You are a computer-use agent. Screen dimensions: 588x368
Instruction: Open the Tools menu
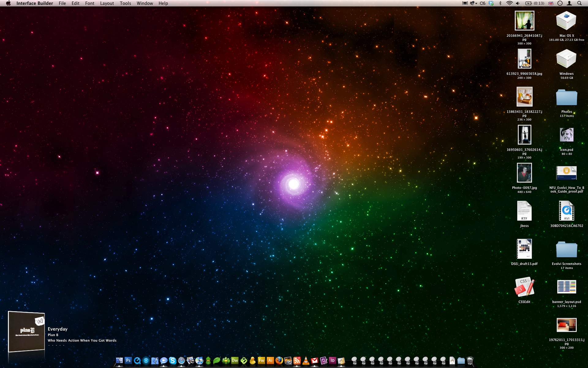(125, 3)
